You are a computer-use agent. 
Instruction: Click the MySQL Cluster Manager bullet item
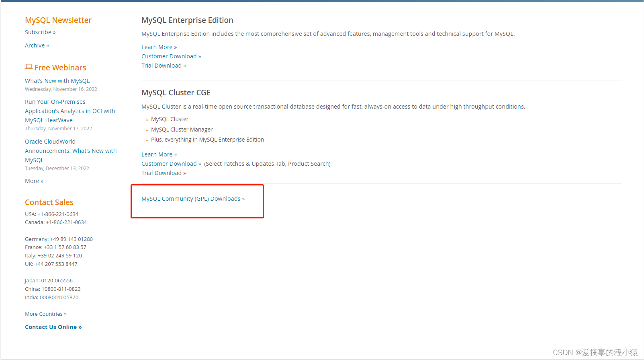(x=182, y=130)
